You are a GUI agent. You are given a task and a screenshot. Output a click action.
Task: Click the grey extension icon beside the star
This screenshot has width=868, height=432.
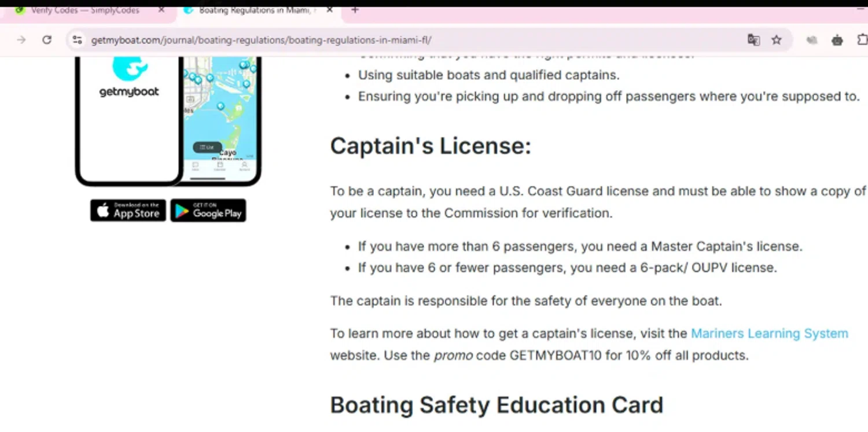click(x=812, y=40)
